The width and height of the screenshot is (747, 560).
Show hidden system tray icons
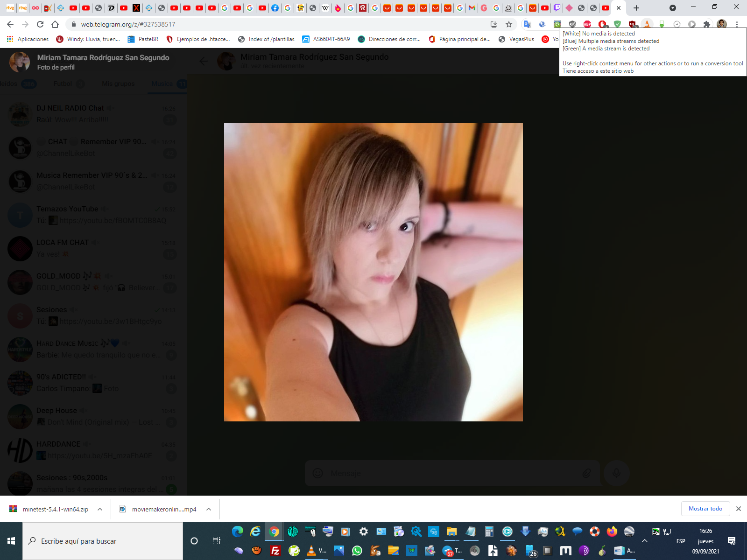(x=645, y=541)
